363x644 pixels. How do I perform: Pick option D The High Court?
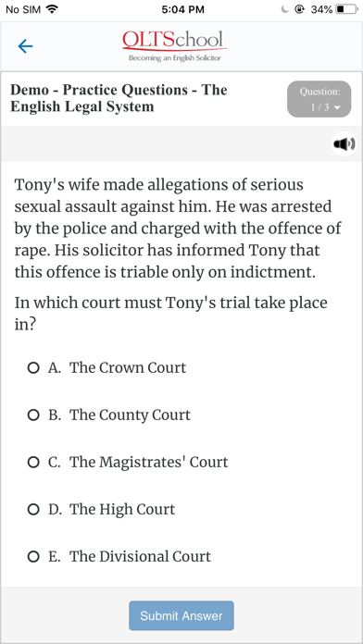point(101,509)
